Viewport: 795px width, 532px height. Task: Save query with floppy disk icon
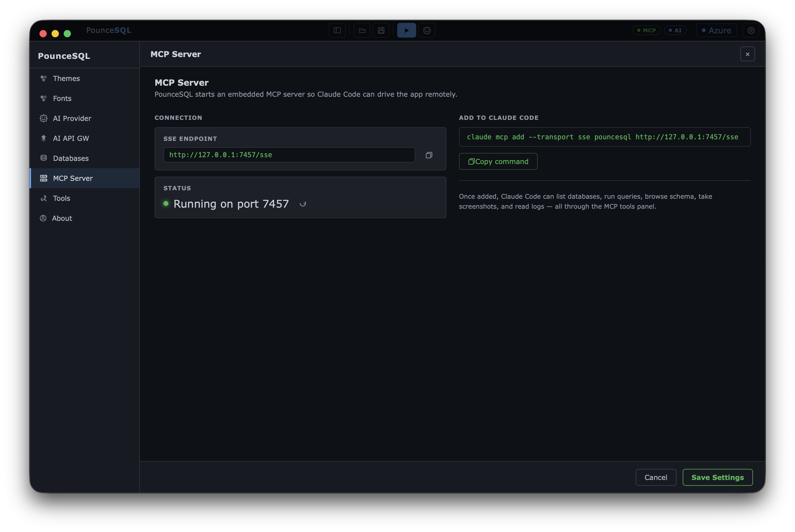(381, 30)
